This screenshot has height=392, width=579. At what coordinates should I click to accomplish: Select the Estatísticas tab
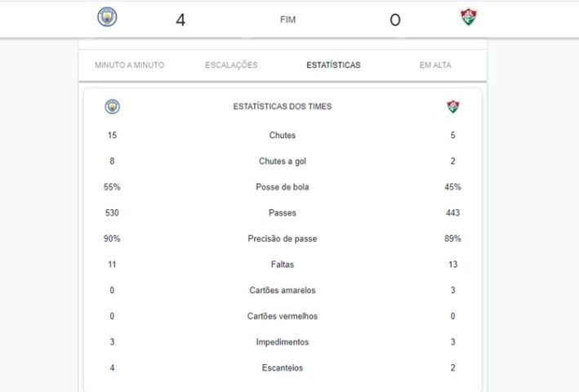tap(333, 65)
